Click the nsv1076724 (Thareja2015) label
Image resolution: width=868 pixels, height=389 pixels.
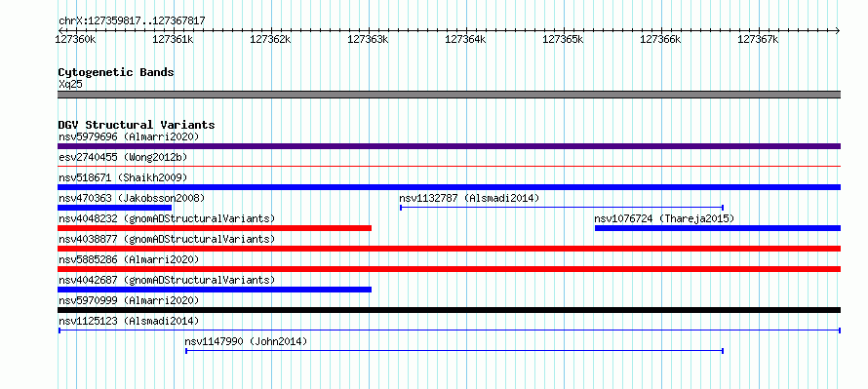664,218
